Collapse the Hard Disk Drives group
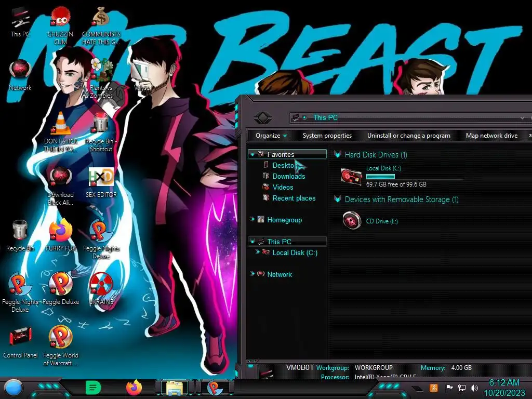The image size is (532, 399). (x=338, y=155)
